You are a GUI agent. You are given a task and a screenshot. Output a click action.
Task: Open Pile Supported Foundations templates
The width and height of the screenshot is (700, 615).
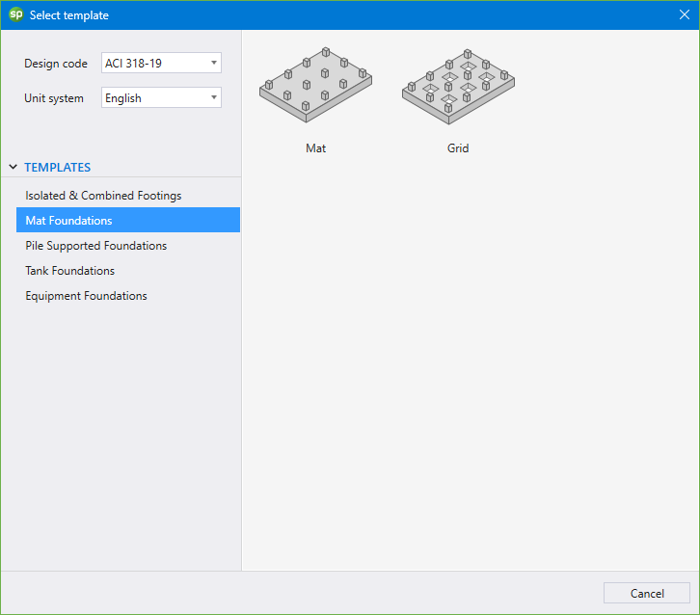point(95,246)
